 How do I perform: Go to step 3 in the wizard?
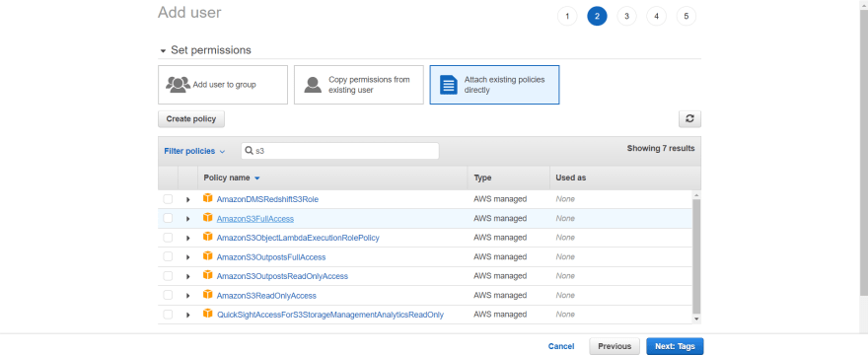(626, 16)
